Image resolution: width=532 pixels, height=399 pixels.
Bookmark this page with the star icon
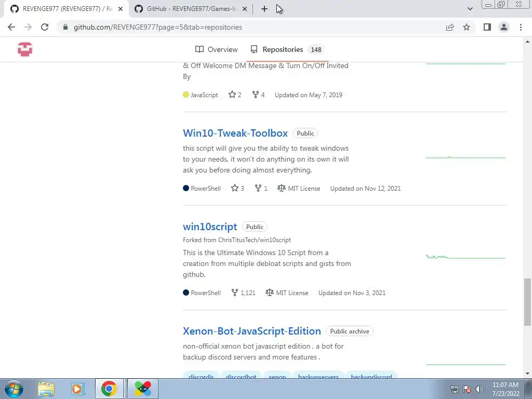[x=467, y=27]
